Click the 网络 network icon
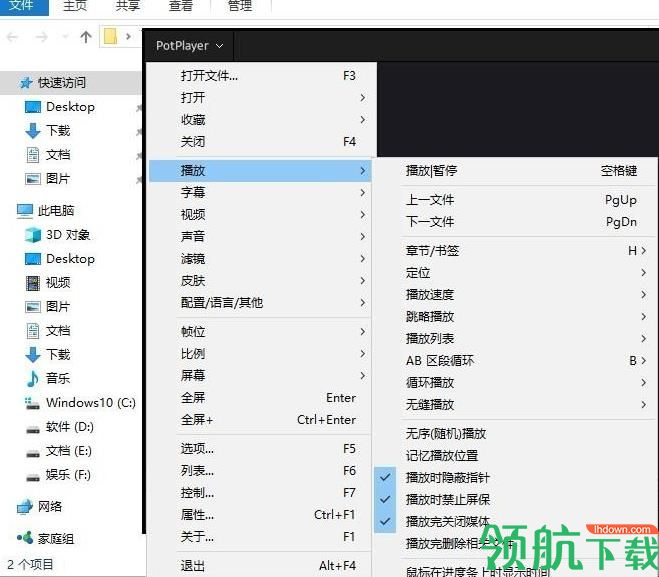This screenshot has height=577, width=659. pos(25,506)
